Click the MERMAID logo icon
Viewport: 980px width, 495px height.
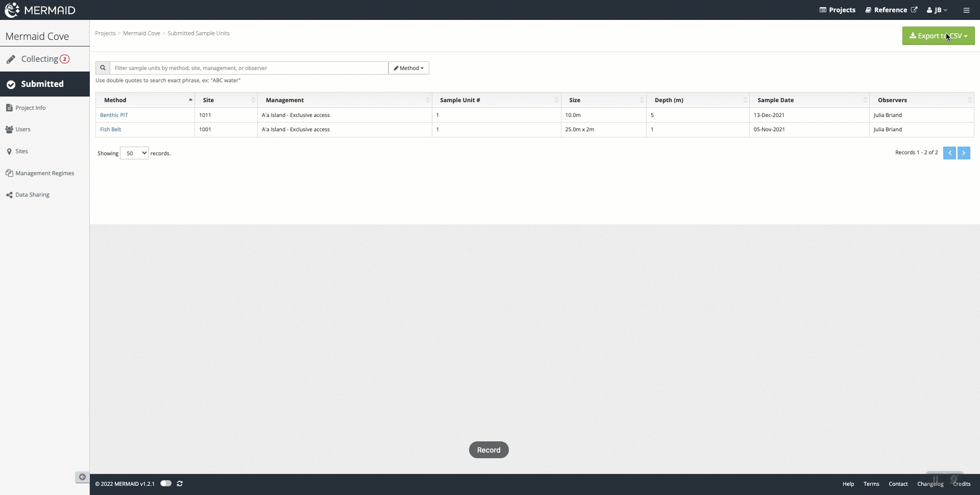pyautogui.click(x=12, y=10)
